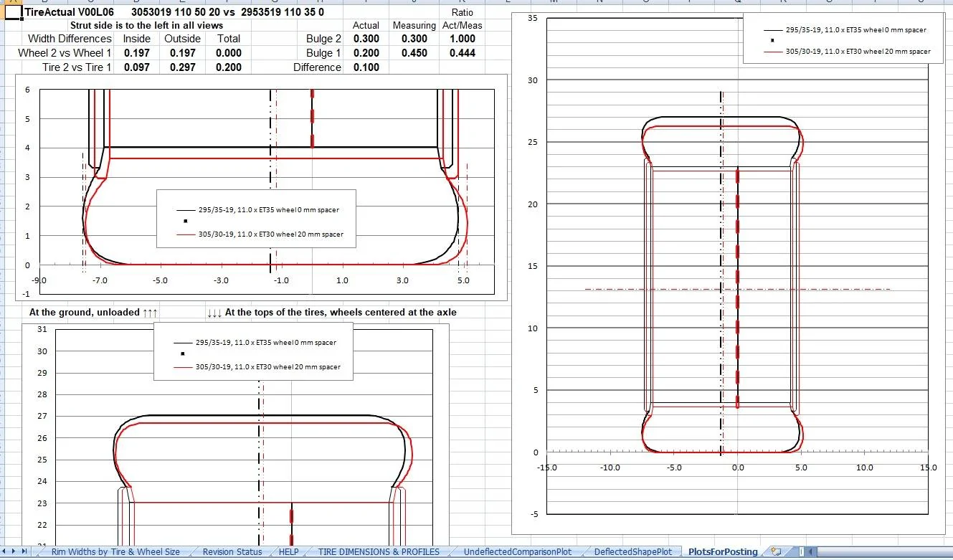Select the Difference value 0.100
The image size is (953, 560).
pos(366,67)
